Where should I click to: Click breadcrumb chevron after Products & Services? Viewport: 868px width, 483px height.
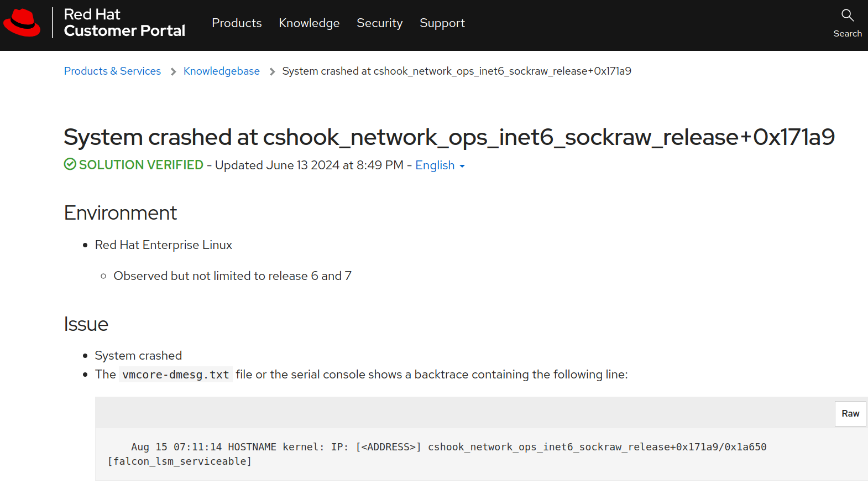173,72
